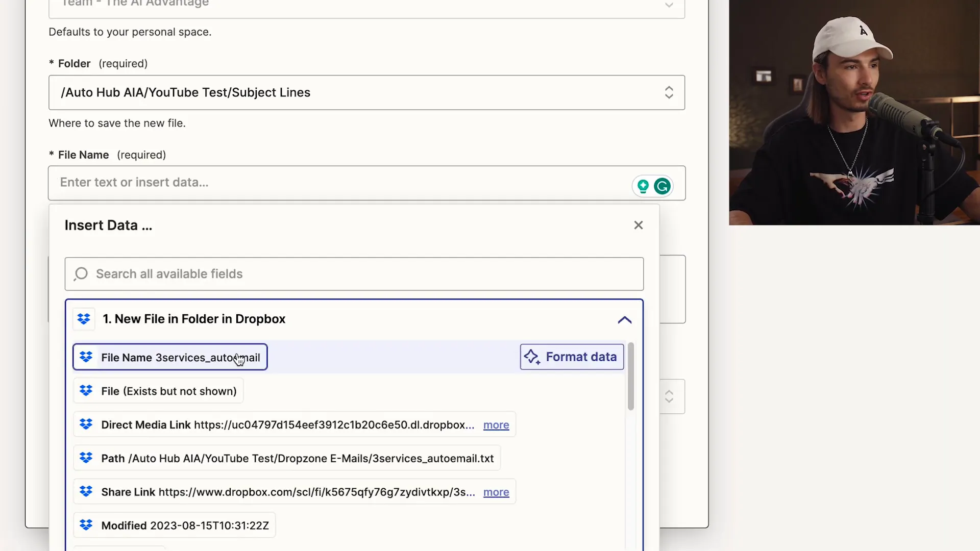Close the Insert Data panel

[638, 225]
